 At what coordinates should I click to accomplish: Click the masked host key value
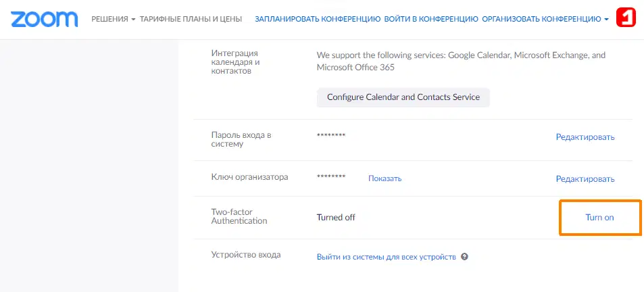click(x=331, y=177)
